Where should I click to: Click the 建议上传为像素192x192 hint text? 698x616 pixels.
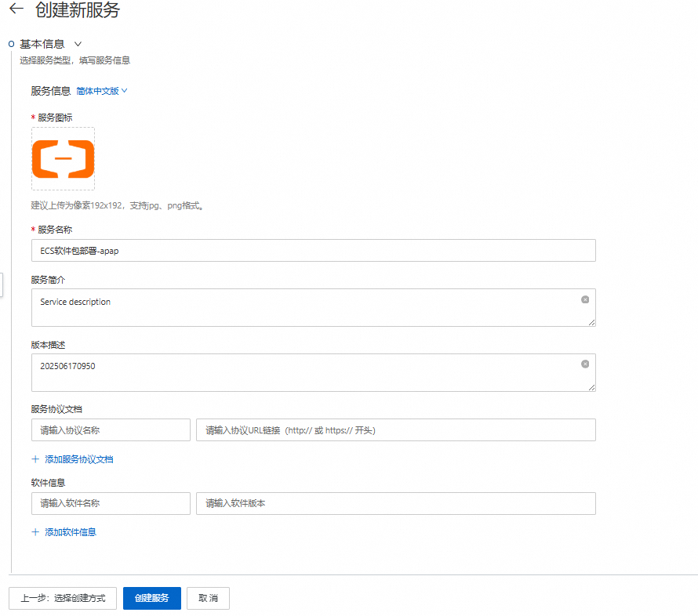[117, 205]
